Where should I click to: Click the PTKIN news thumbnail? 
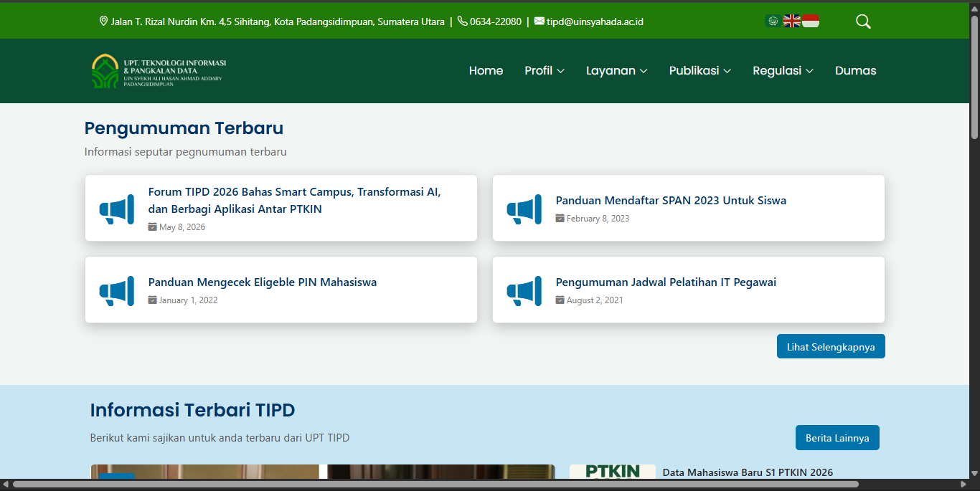click(613, 472)
